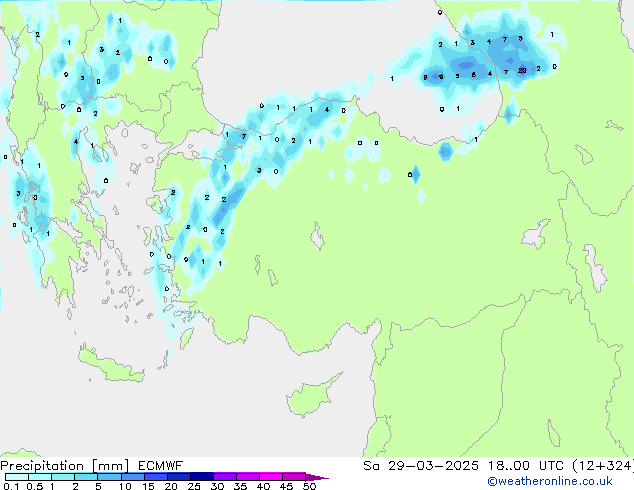Click the '15' legend scale label
This screenshot has height=490, width=634.
coord(148,486)
